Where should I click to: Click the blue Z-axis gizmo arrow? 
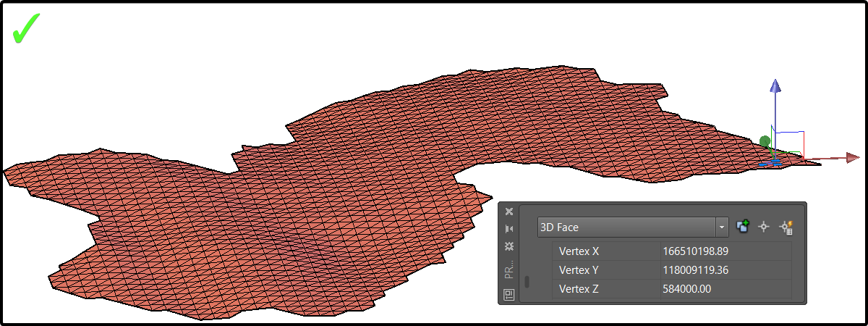(775, 87)
